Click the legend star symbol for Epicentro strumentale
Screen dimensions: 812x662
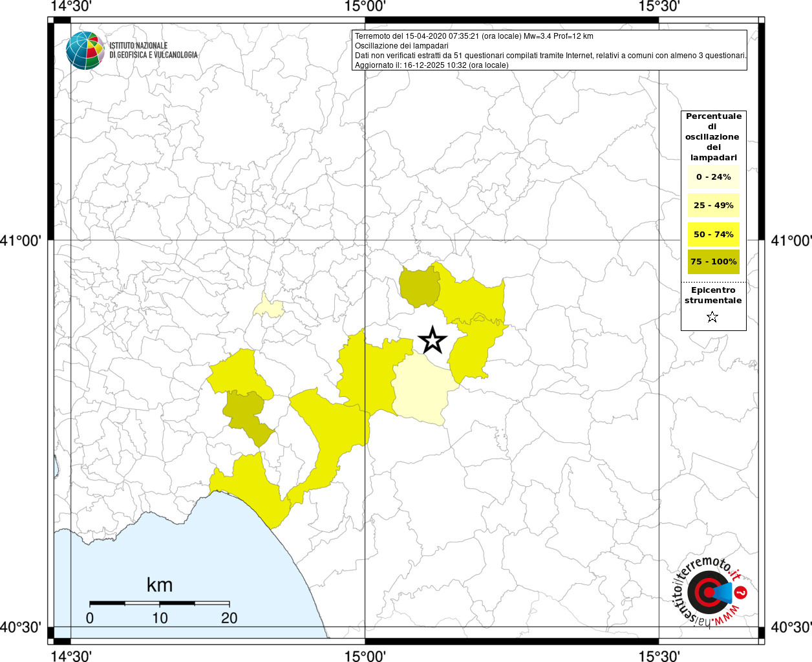tap(712, 317)
